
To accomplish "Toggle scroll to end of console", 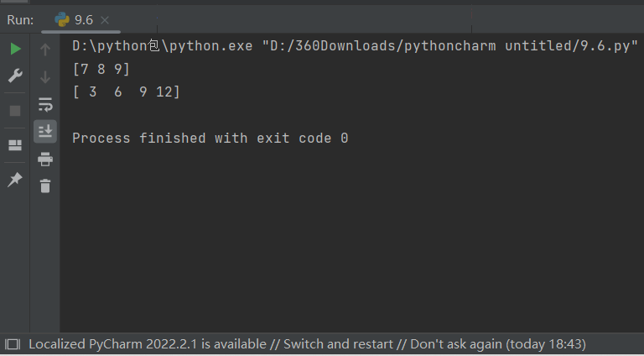I will [45, 131].
